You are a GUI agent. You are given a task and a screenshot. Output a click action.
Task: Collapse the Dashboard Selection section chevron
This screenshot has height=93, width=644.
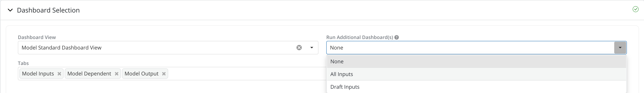coord(10,10)
